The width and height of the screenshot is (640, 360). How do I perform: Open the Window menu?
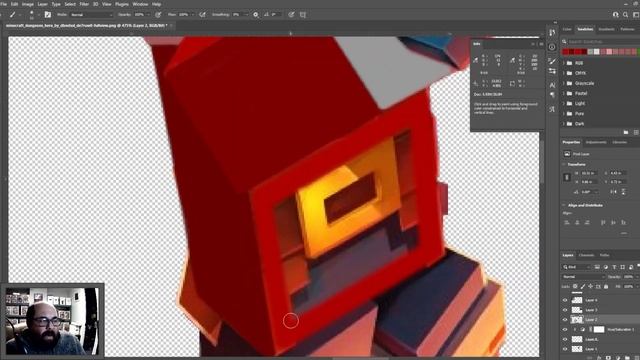[x=140, y=4]
